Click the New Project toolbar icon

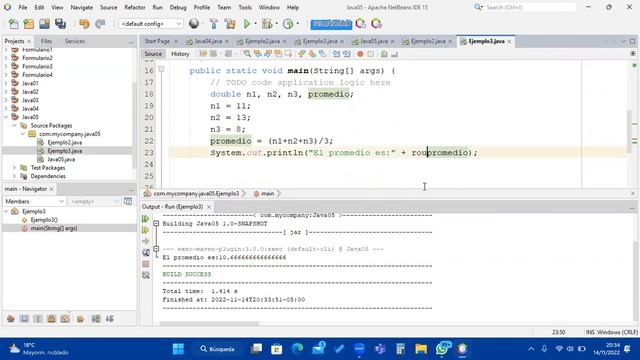29,24
